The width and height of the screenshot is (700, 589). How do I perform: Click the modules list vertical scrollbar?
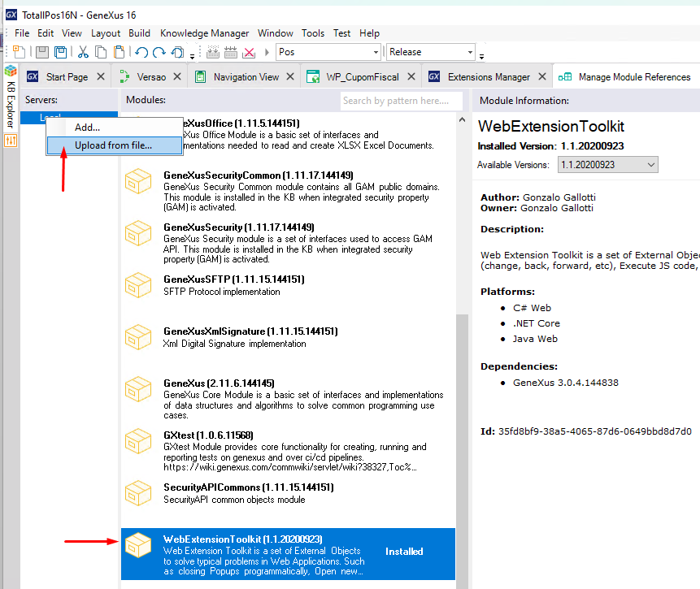(x=462, y=451)
